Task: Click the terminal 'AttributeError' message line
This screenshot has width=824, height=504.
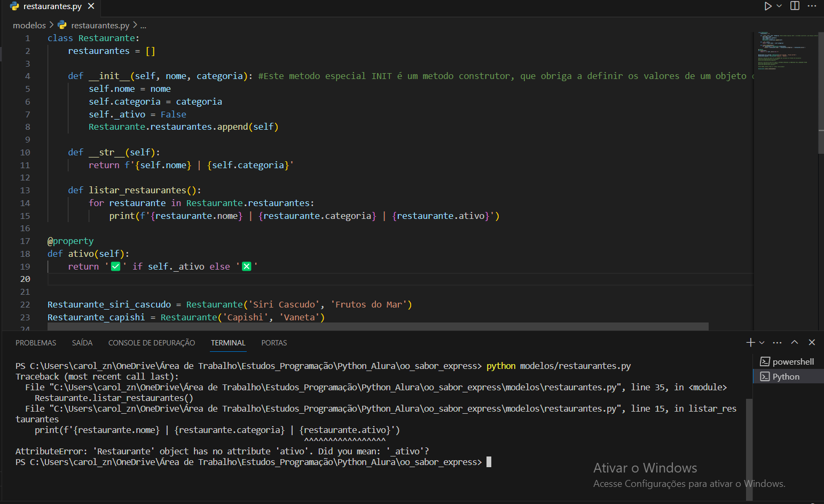Action: pyautogui.click(x=222, y=451)
